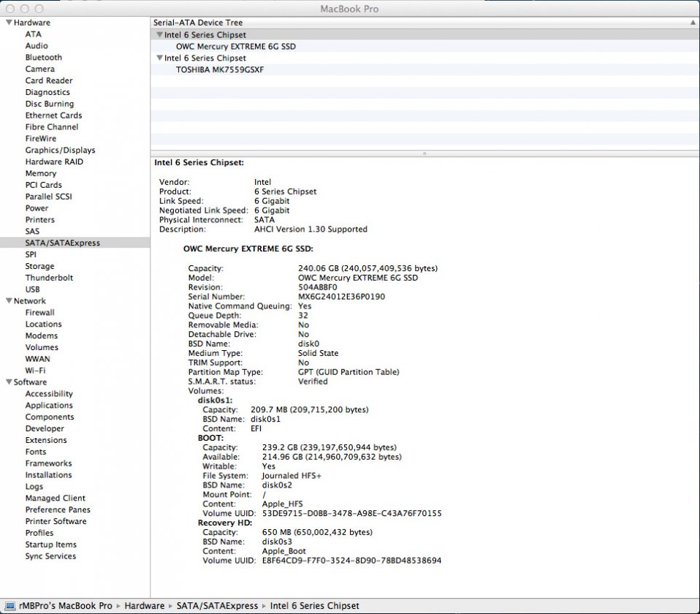The height and width of the screenshot is (614, 700).
Task: Click SATA/SATAExpress in the bottom path bar
Action: click(218, 606)
